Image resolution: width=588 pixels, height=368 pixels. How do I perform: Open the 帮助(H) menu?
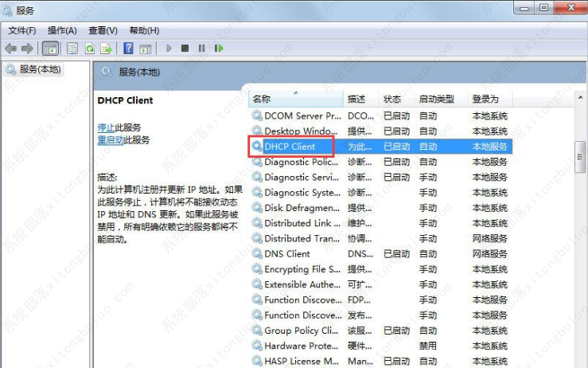(144, 30)
